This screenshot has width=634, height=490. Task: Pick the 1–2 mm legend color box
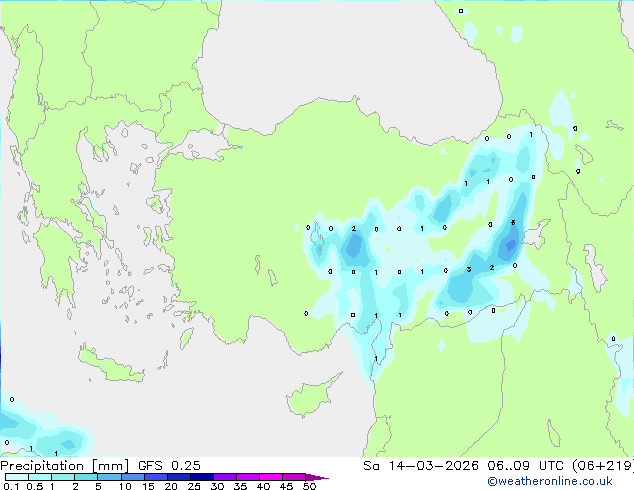[x=63, y=477]
